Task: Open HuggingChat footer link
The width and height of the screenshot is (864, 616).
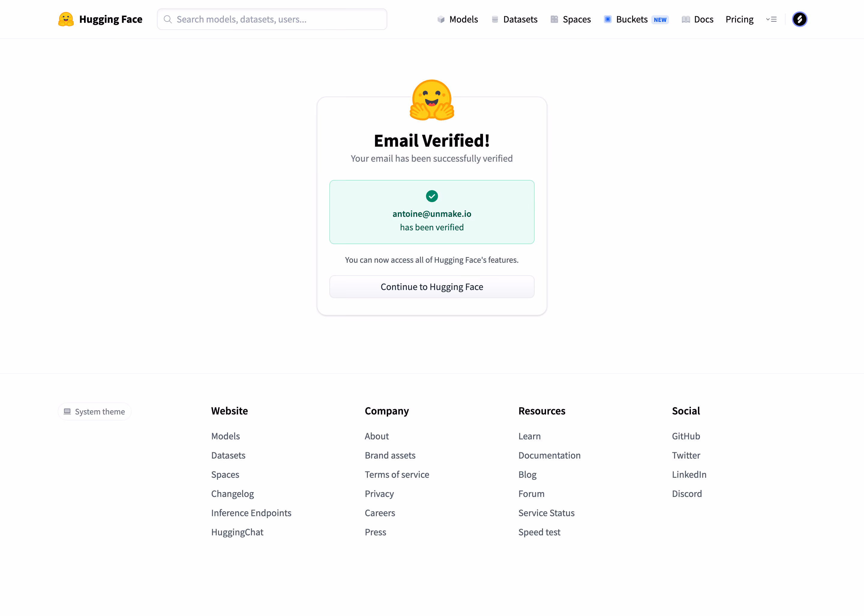Action: coord(237,532)
